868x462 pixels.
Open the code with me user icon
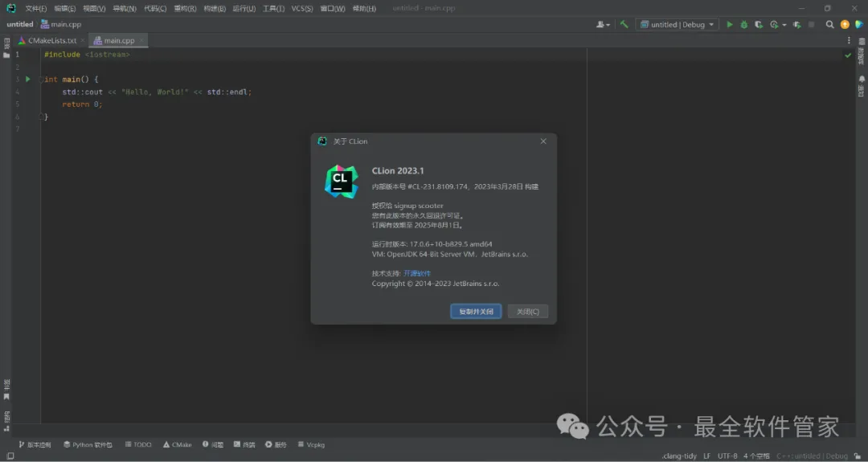[603, 24]
